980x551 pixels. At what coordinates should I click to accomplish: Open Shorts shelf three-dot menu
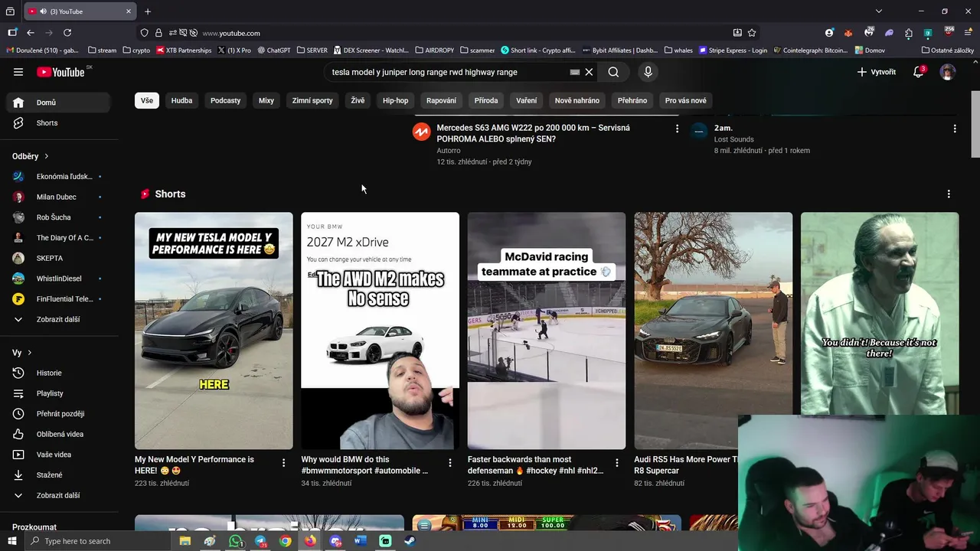tap(949, 194)
